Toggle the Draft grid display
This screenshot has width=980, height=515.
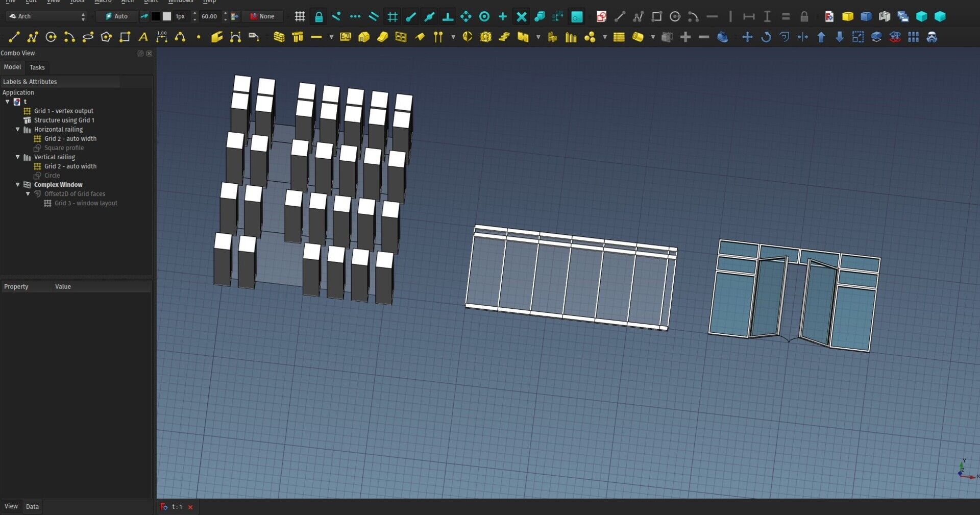tap(300, 16)
